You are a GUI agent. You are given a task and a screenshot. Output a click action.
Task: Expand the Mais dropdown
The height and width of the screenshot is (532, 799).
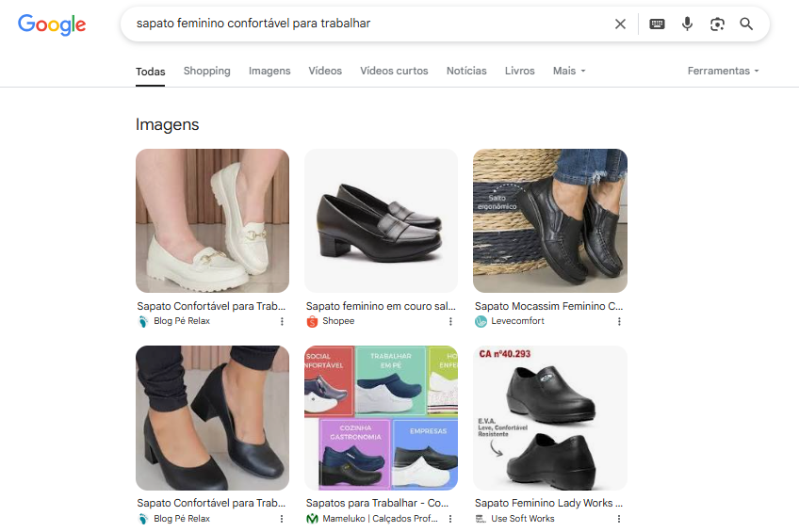pos(569,71)
